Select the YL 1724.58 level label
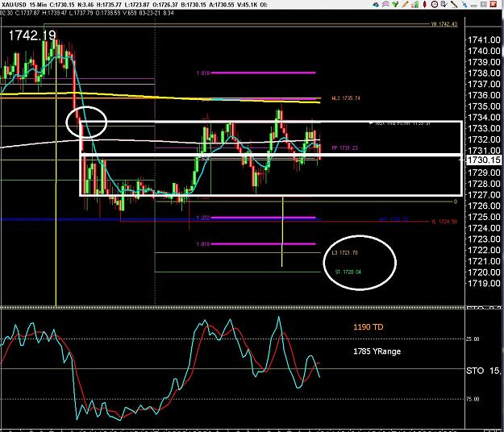Screen dimensions: 504x432 tap(444, 222)
